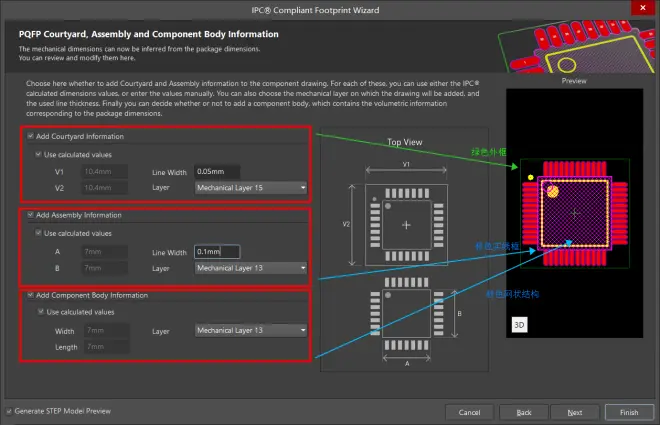Open Component Body layer dropdown
Screen dimensions: 660x426
point(250,330)
